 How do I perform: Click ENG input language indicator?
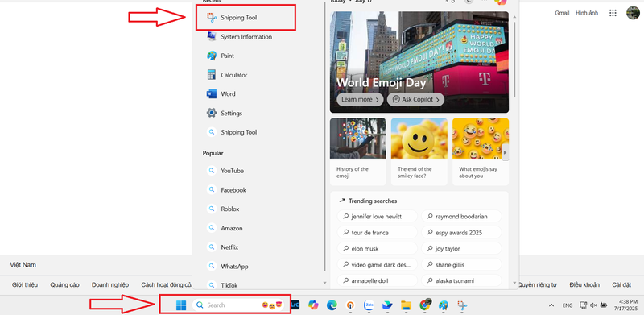pyautogui.click(x=568, y=305)
